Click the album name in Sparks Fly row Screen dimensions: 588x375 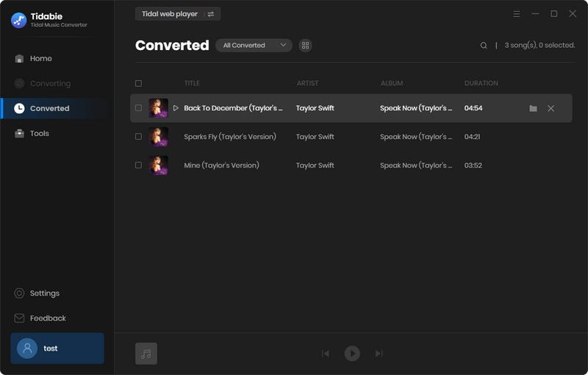(416, 137)
